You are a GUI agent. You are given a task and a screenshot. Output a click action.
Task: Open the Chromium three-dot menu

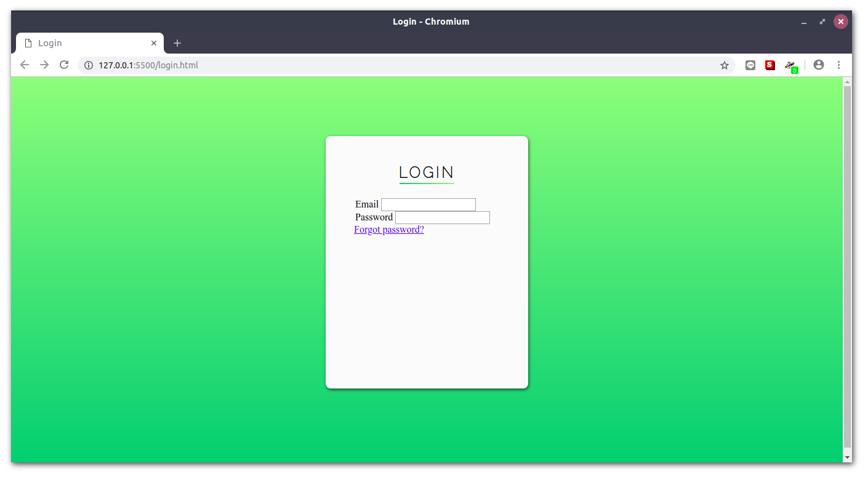click(838, 65)
